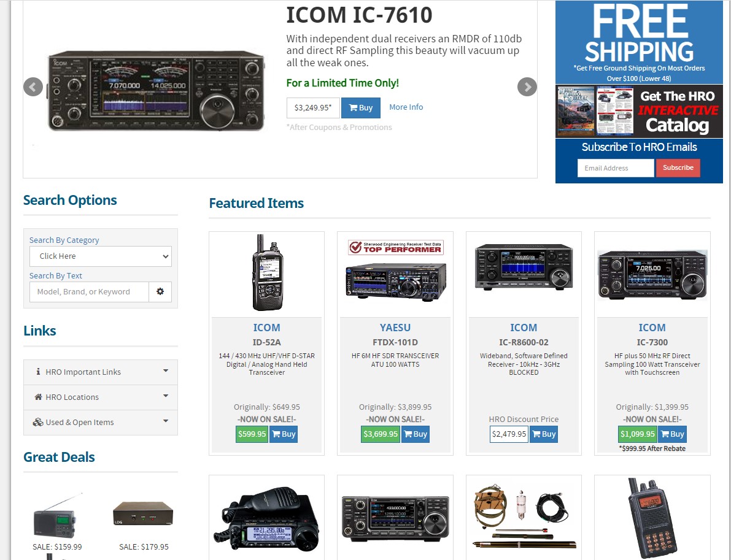731x560 pixels.
Task: Buy the ICOM IC-7610 with cart button
Action: pos(361,107)
